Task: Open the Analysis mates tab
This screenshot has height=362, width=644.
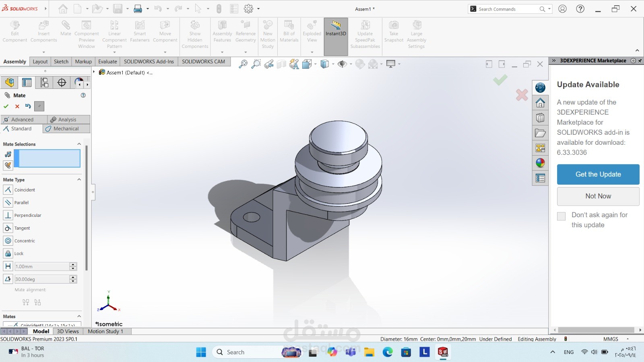Action: click(68, 119)
